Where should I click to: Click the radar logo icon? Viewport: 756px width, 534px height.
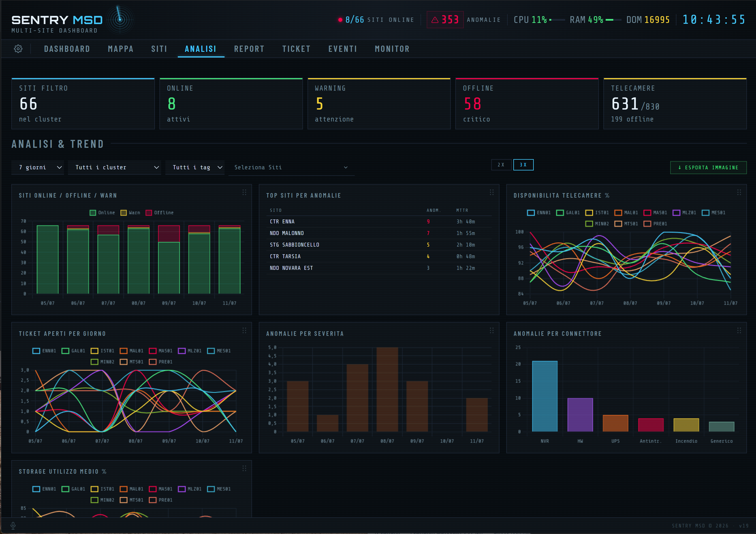[x=120, y=20]
